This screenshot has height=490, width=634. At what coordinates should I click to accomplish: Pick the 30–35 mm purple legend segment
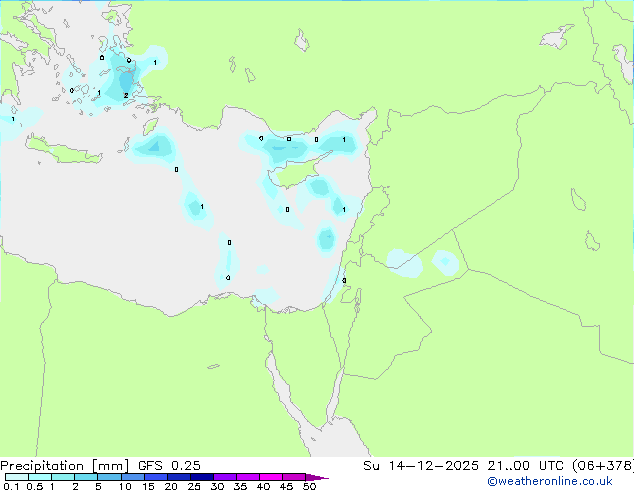(224, 477)
